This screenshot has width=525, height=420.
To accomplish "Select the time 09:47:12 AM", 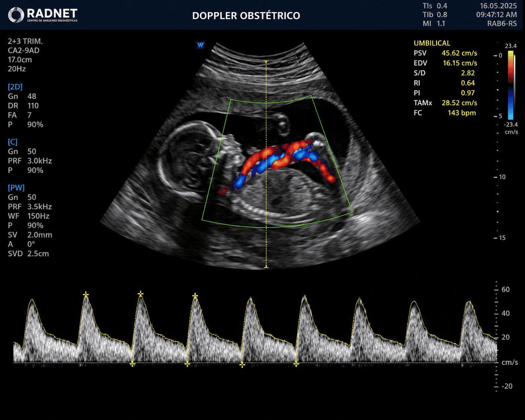I will 497,15.
